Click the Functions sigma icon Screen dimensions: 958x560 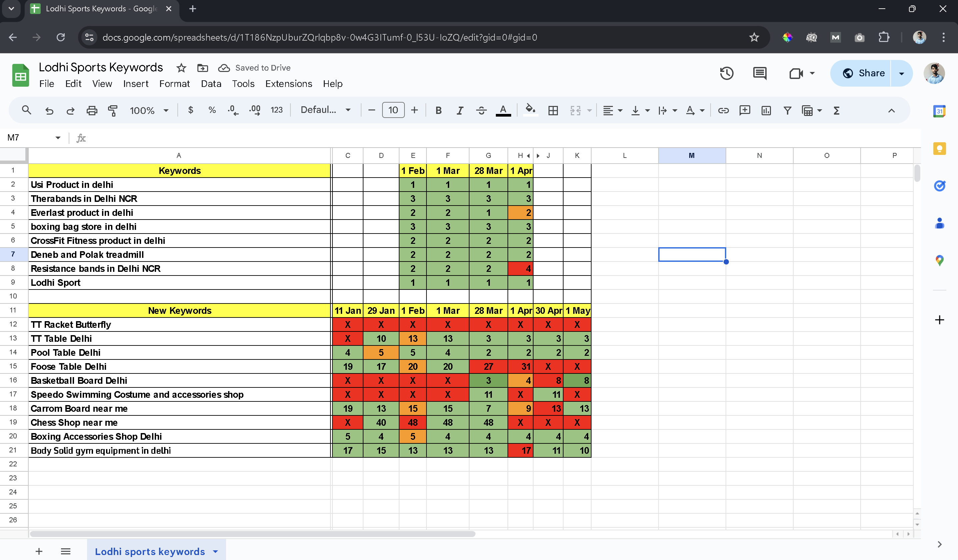point(836,111)
